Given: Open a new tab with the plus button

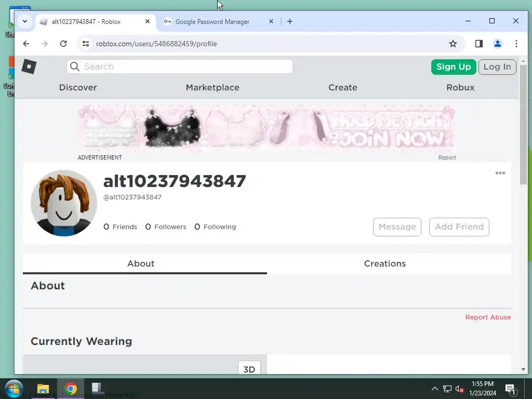Looking at the screenshot, I should (x=290, y=21).
